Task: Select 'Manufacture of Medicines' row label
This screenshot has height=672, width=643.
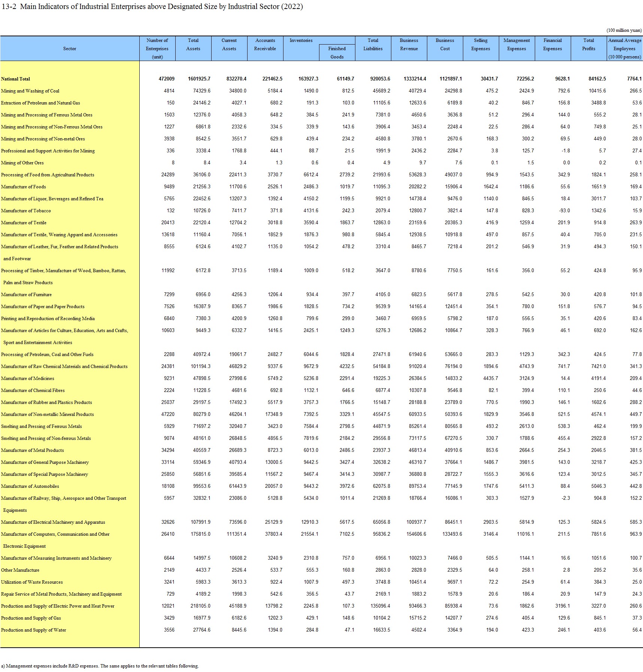Action: (x=28, y=378)
